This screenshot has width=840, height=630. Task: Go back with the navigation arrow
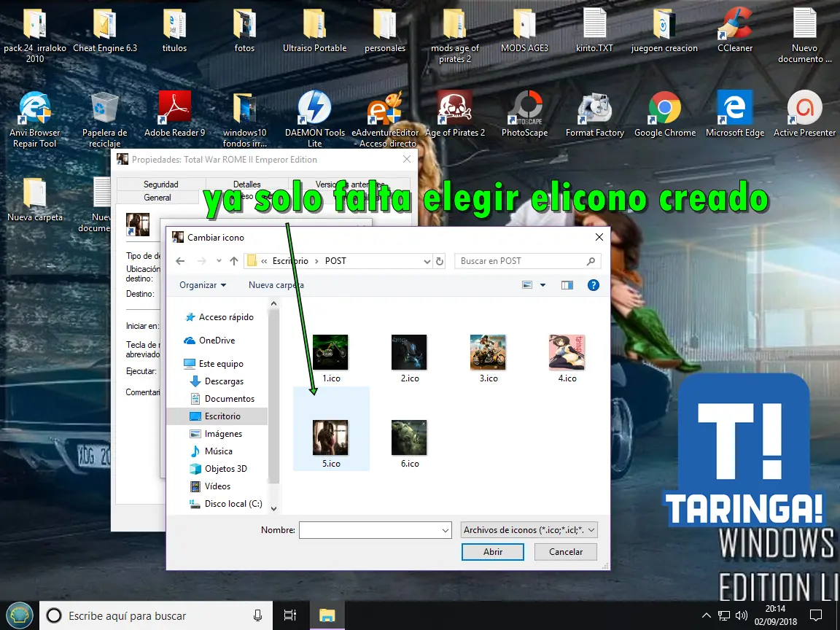pyautogui.click(x=181, y=261)
